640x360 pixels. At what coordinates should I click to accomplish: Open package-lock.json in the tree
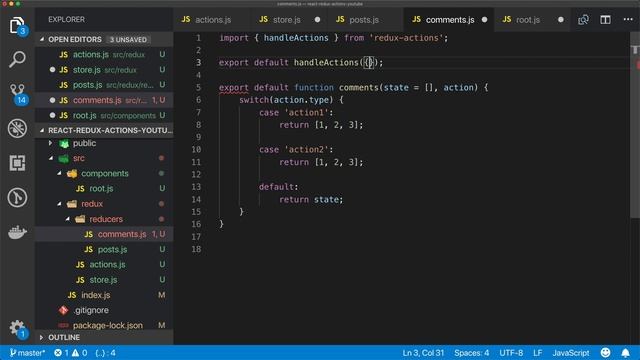pyautogui.click(x=104, y=325)
